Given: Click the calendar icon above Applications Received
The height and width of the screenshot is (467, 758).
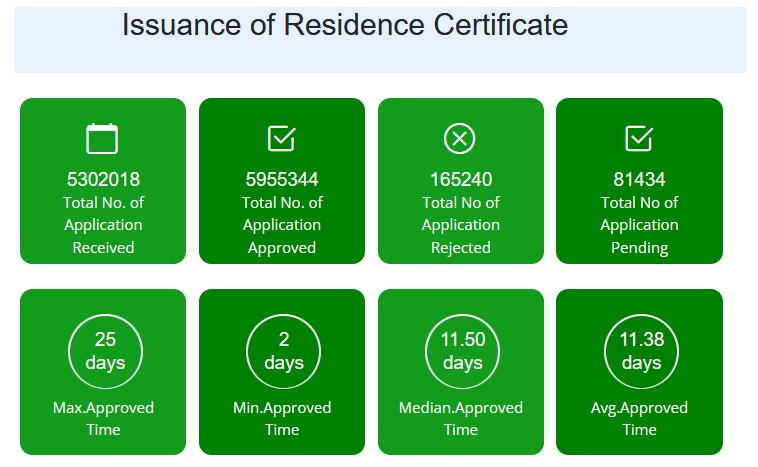Looking at the screenshot, I should click(102, 138).
